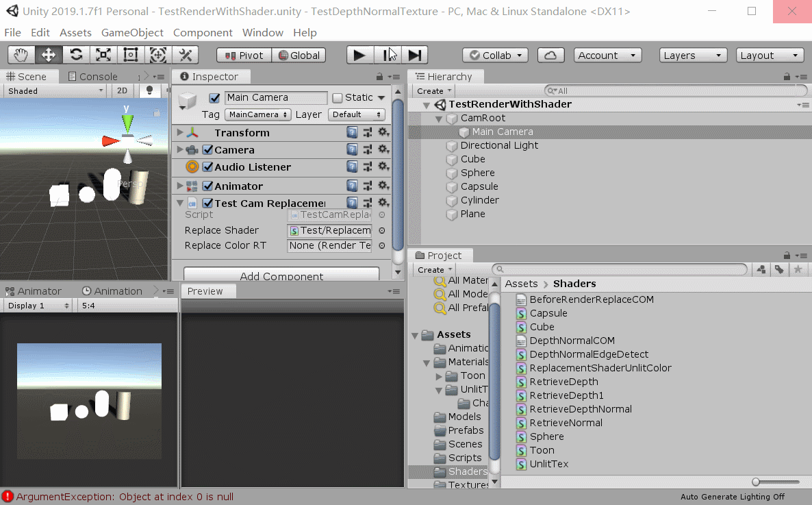Toggle scene lighting bulb icon

pos(150,90)
